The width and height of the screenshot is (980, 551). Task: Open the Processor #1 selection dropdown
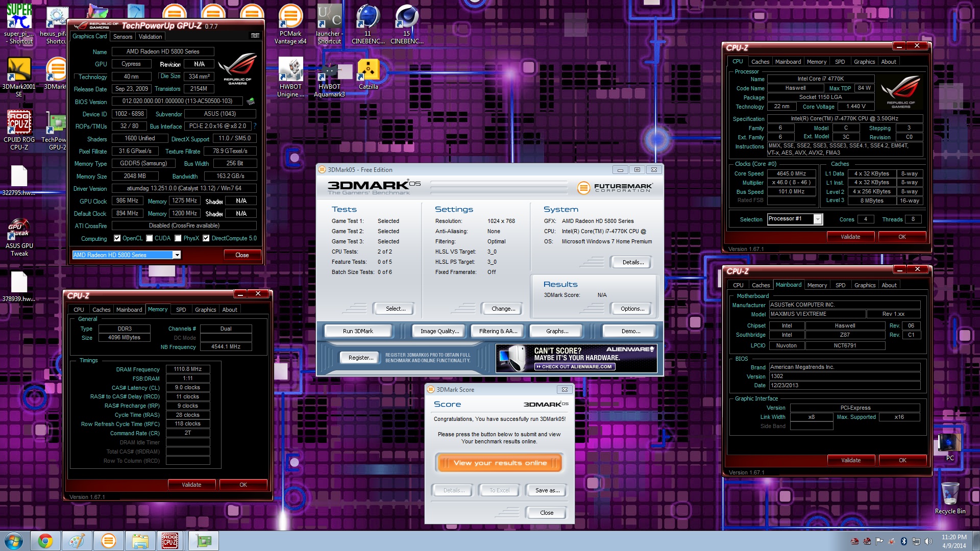tap(817, 219)
